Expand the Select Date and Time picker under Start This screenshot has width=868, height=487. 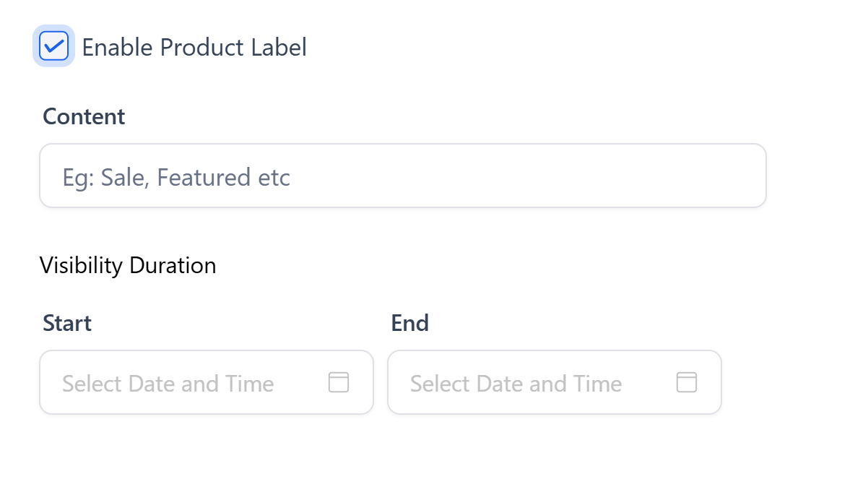[x=168, y=382]
